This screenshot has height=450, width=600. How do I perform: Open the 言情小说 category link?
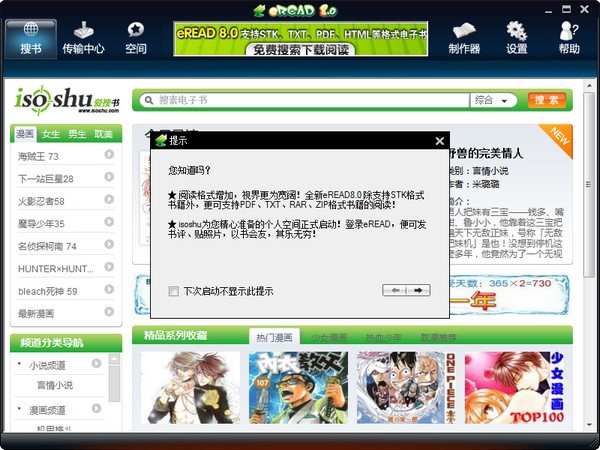click(54, 385)
